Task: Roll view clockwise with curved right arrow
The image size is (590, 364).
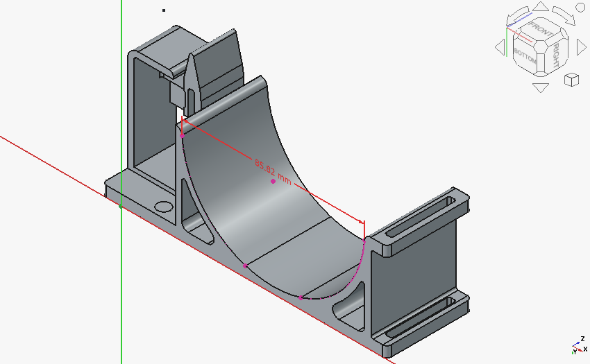Action: [564, 16]
